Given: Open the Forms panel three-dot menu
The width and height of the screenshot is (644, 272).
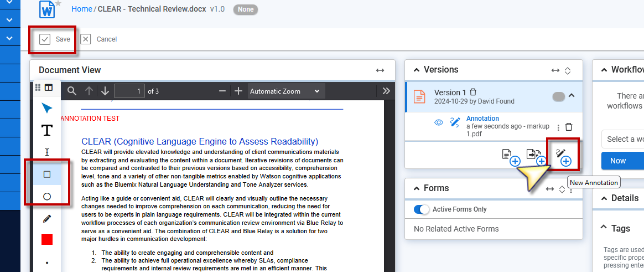Looking at the screenshot, I should tap(571, 189).
